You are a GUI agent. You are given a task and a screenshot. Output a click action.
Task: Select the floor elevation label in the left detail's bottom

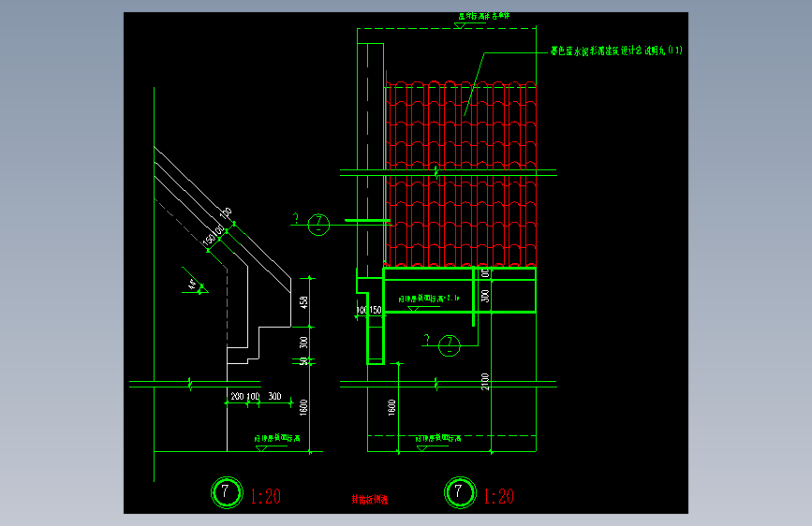[277, 438]
